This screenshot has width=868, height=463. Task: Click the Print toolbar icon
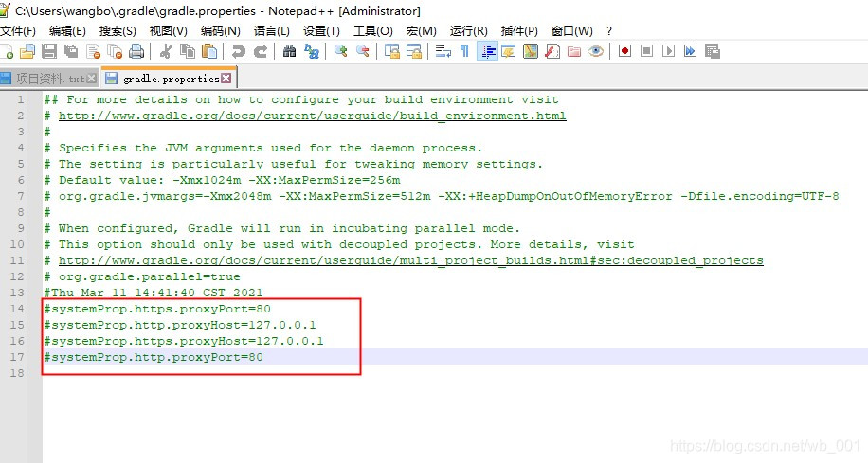click(x=136, y=51)
